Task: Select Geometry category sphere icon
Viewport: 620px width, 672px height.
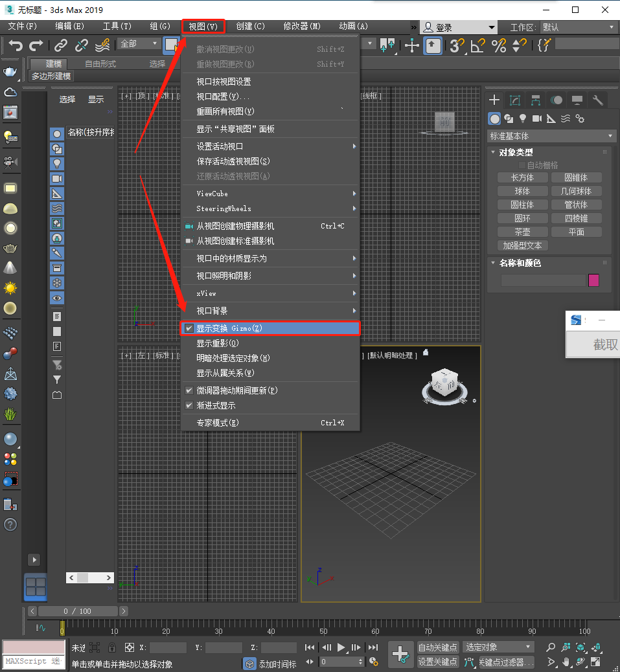Action: coord(494,118)
